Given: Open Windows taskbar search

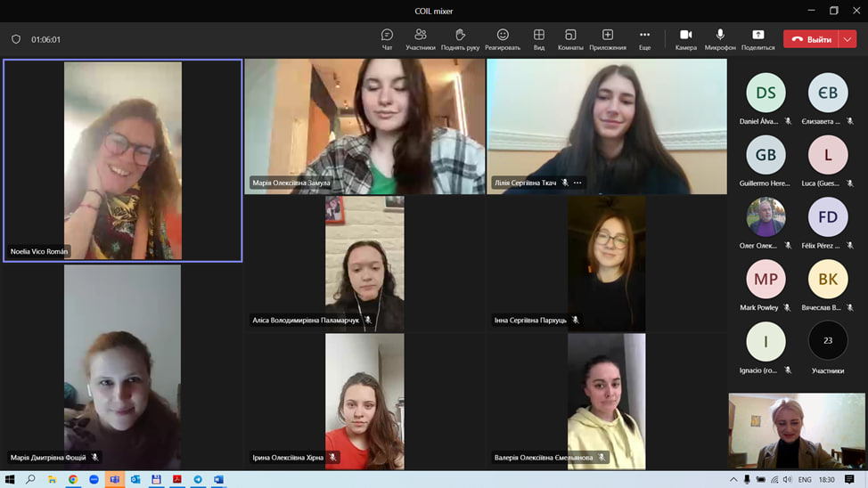Looking at the screenshot, I should tap(30, 479).
